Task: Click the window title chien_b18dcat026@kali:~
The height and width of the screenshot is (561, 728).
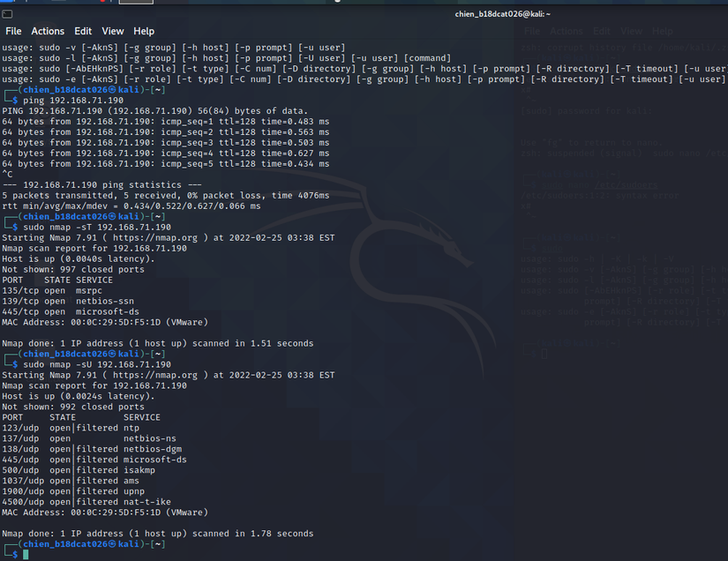Action: (503, 14)
